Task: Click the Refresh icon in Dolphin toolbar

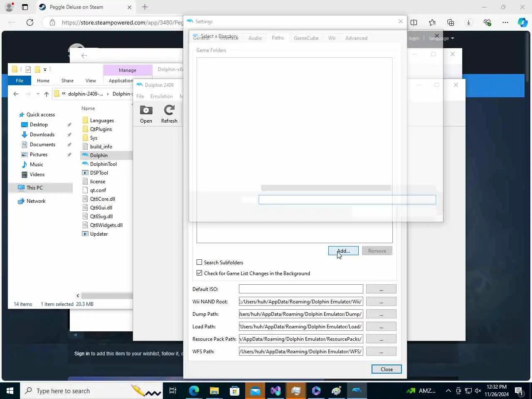Action: (169, 114)
